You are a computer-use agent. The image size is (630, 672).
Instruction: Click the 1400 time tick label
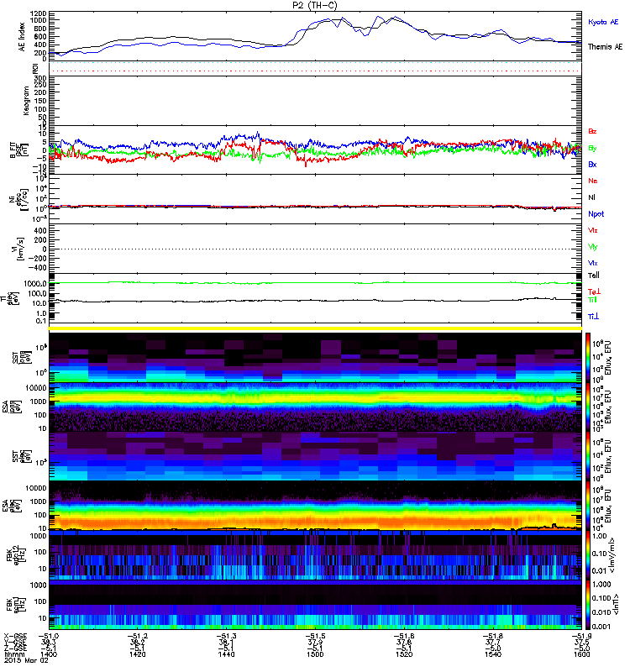tap(49, 654)
